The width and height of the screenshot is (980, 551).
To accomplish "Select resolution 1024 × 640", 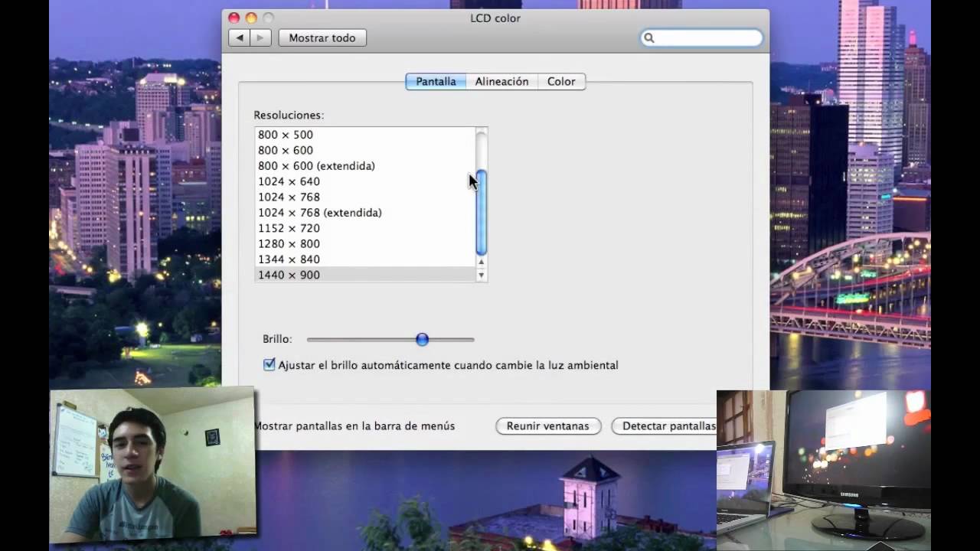I will click(364, 181).
